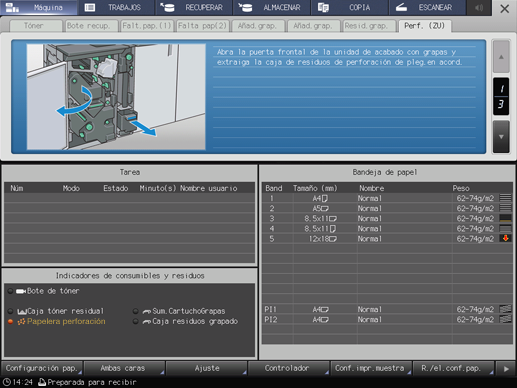Open Conf.impr.muestra settings
Image resolution: width=517 pixels, height=388 pixels.
(371, 368)
